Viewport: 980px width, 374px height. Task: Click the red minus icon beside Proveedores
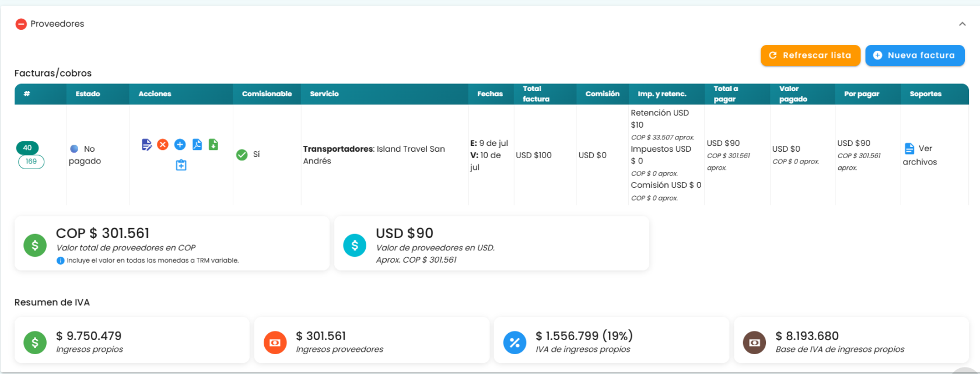pos(21,24)
